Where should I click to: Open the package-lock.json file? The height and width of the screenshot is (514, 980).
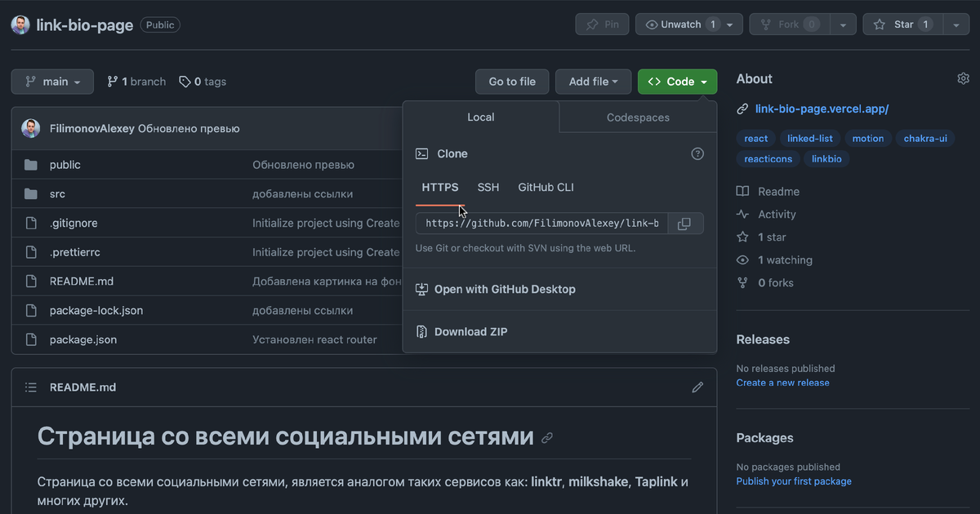point(96,311)
